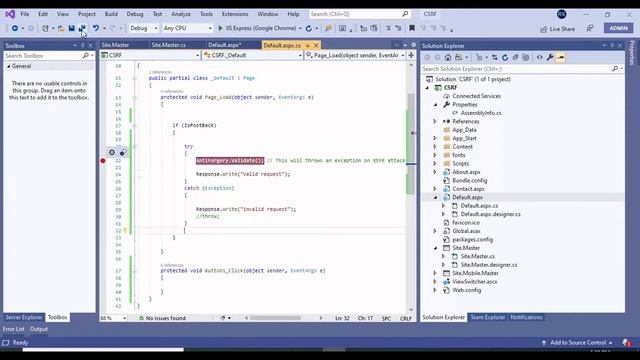Click the View Code icon in Solution Explorer
Image resolution: width=640 pixels, height=360 pixels.
(540, 58)
